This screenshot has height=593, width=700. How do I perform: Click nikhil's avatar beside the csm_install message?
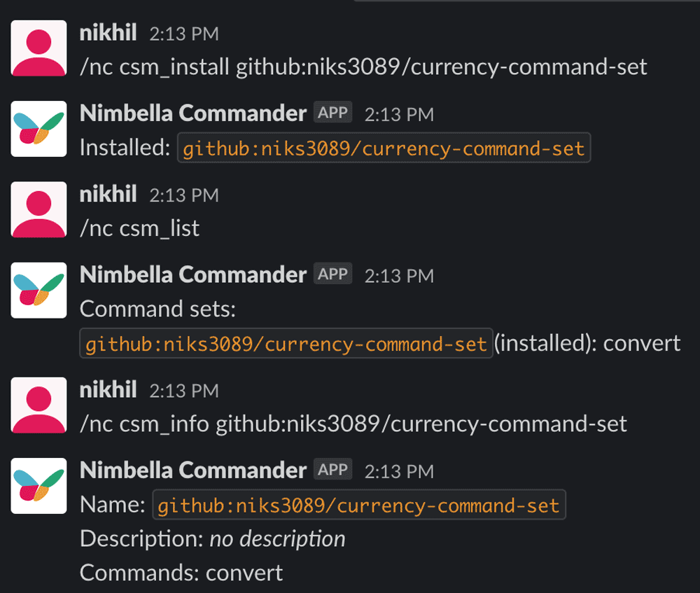[38, 48]
